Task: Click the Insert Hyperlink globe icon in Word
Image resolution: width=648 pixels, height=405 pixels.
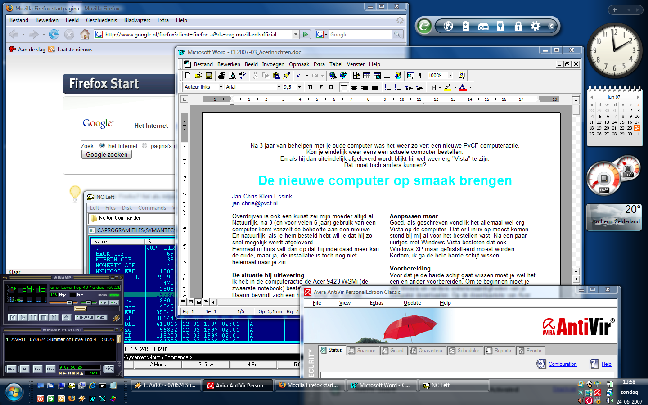Action: pyautogui.click(x=333, y=76)
